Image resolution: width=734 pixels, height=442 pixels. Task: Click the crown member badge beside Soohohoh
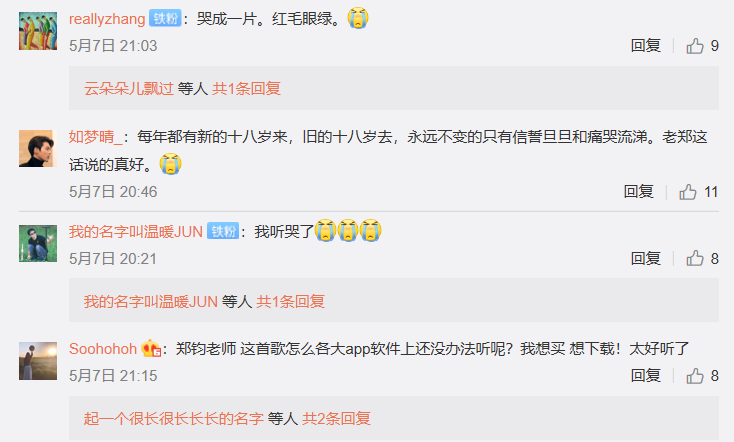click(151, 348)
